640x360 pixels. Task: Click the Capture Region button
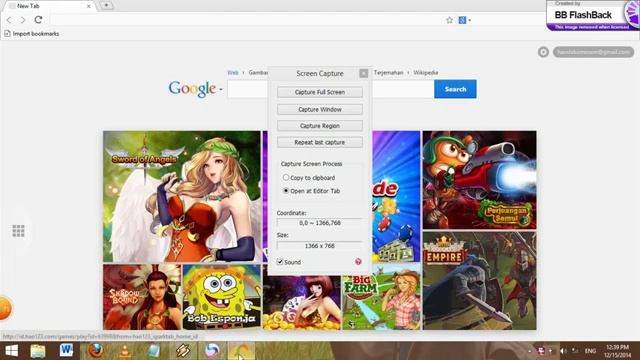[320, 126]
